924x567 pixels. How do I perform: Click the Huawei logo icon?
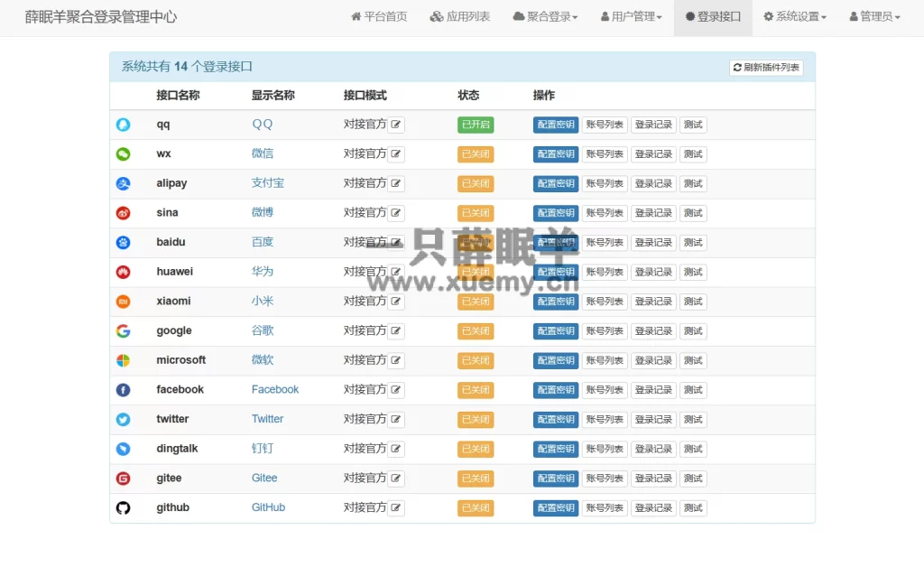123,272
